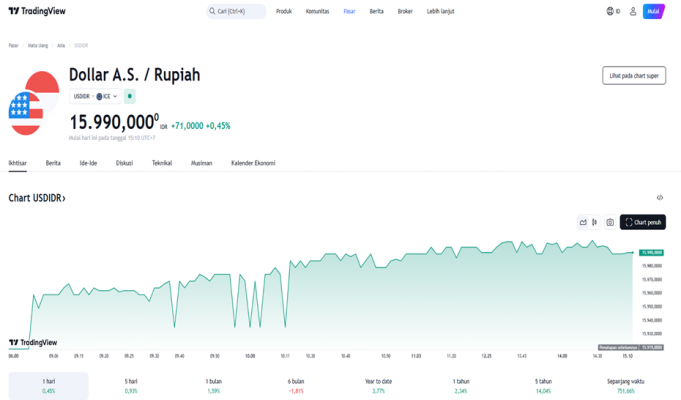
Task: Switch to the Kalender Ekonomi tab
Action: pos(252,162)
